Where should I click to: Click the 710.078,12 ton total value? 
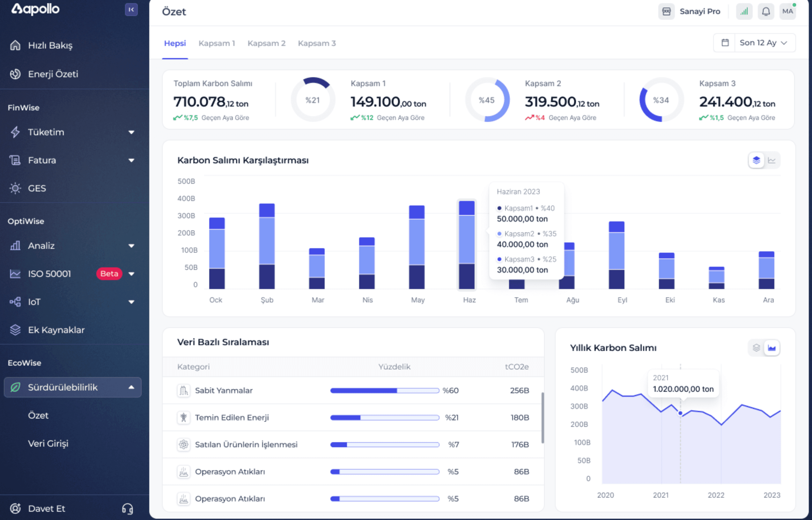210,102
